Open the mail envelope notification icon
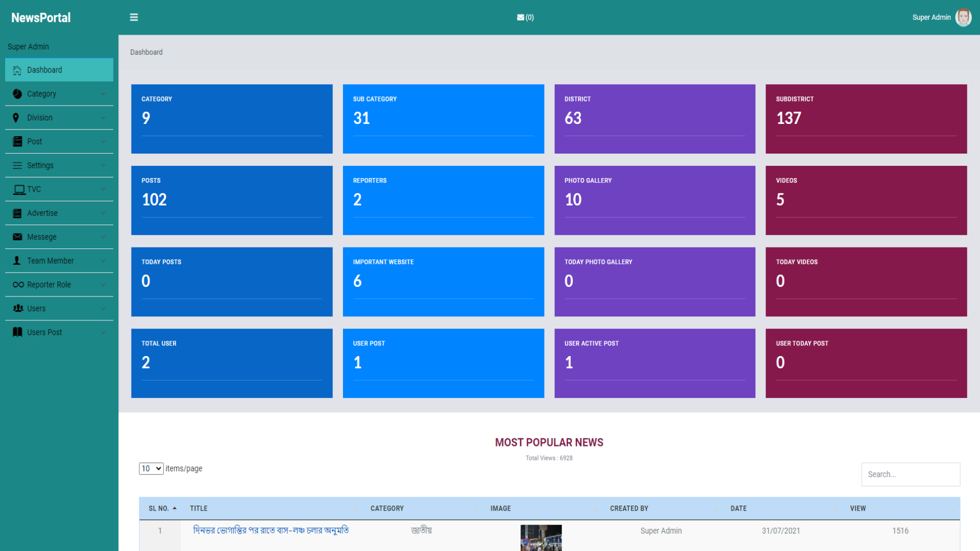Screen dimensions: 980x551 tap(520, 17)
